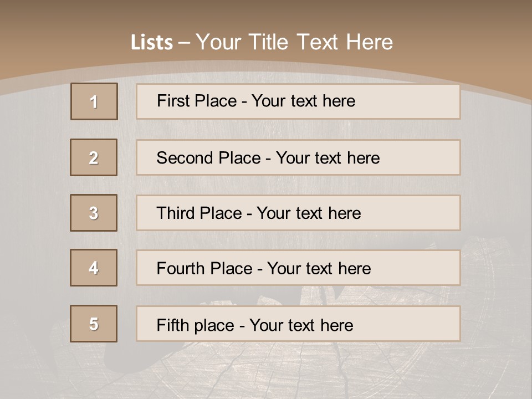Click the bold word Lists in title
The height and width of the screenshot is (399, 532).
151,43
